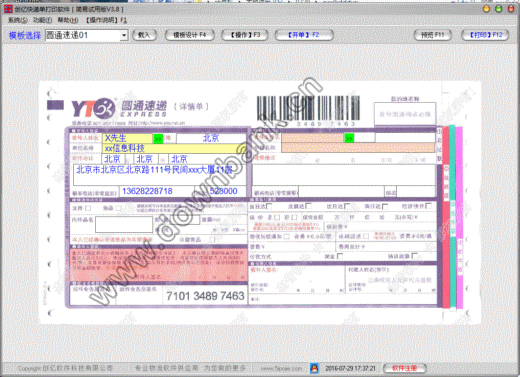Click the empty orange recipient name field

313,138
